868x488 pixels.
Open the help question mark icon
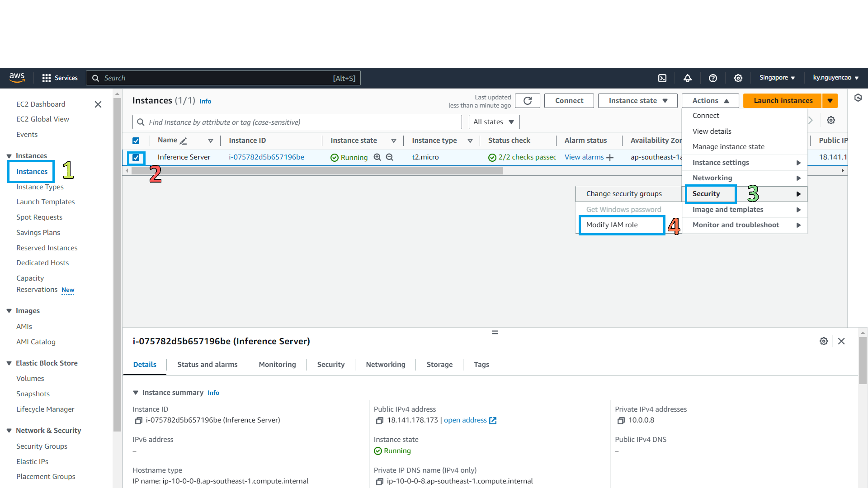point(713,78)
